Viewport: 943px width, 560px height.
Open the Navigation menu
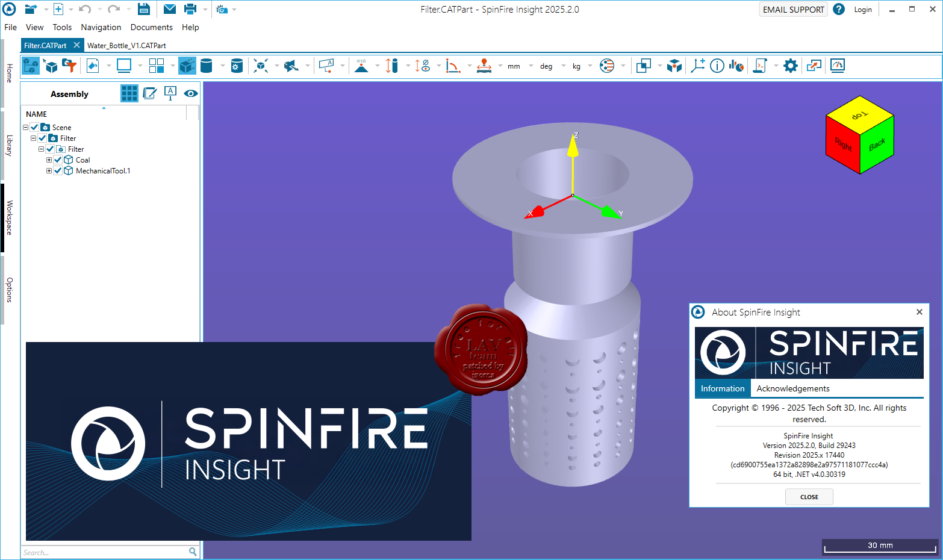click(101, 27)
